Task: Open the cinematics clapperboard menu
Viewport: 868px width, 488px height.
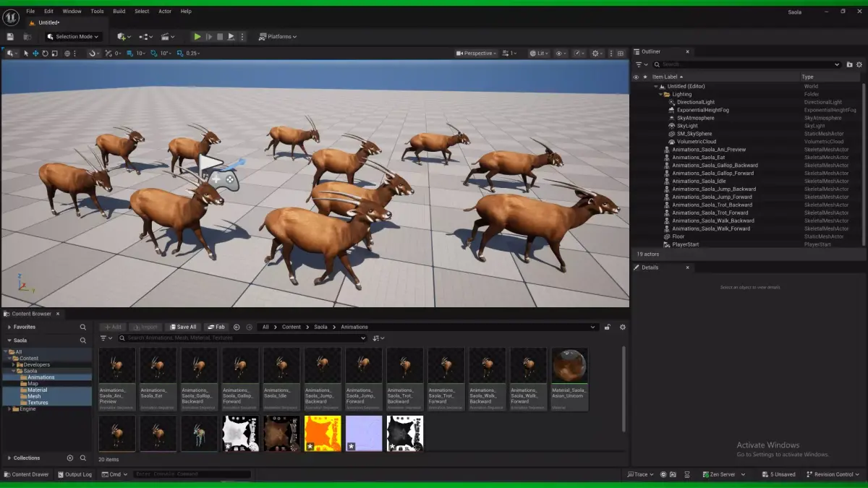Action: 167,37
